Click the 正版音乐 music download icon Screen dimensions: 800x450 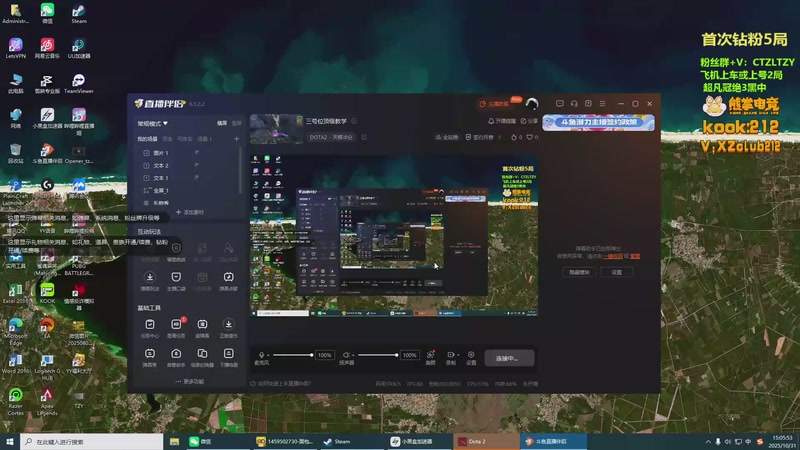(x=229, y=324)
